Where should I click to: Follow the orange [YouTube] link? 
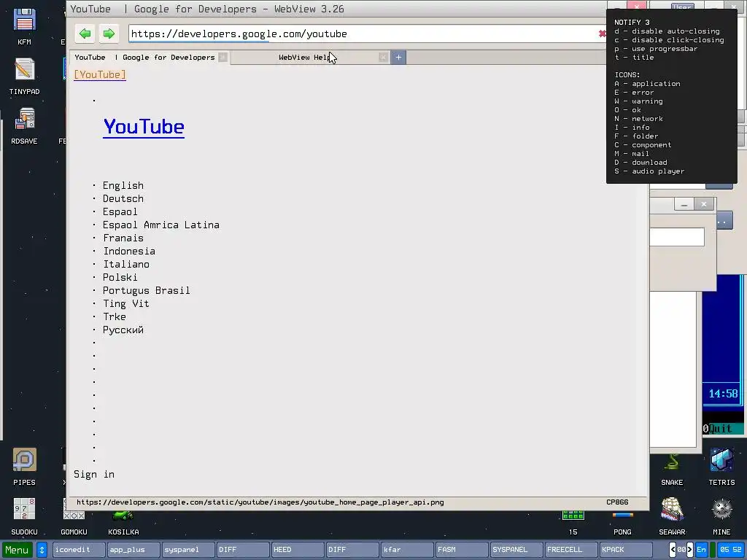point(100,75)
